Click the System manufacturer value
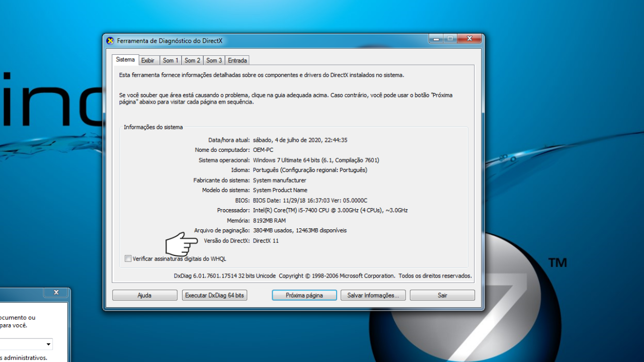This screenshot has height=362, width=644. click(279, 180)
